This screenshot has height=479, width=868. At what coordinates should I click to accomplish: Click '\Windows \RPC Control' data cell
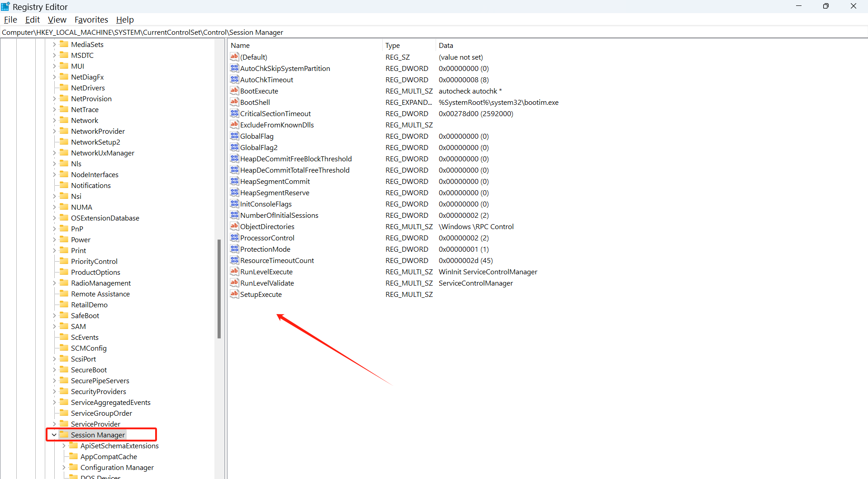[x=476, y=226]
